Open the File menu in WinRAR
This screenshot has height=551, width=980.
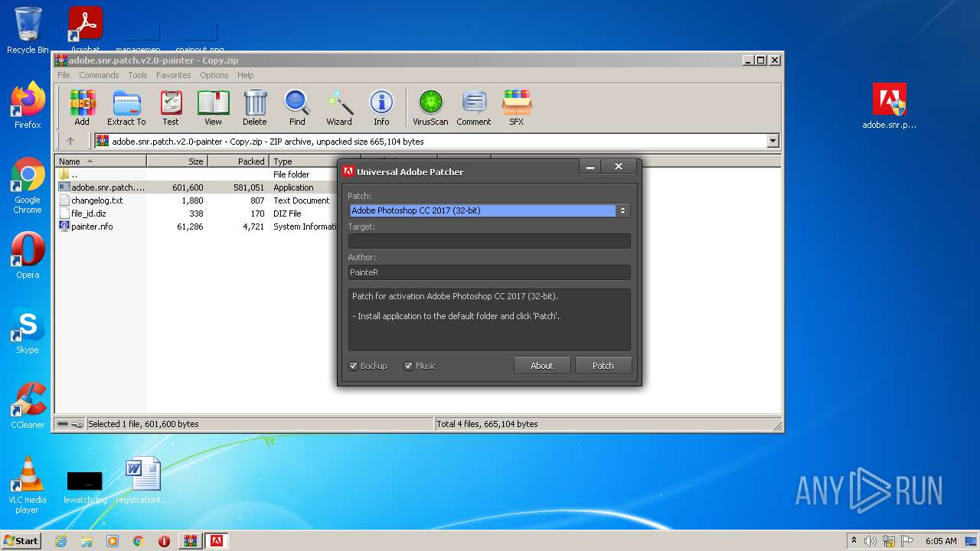[x=64, y=75]
